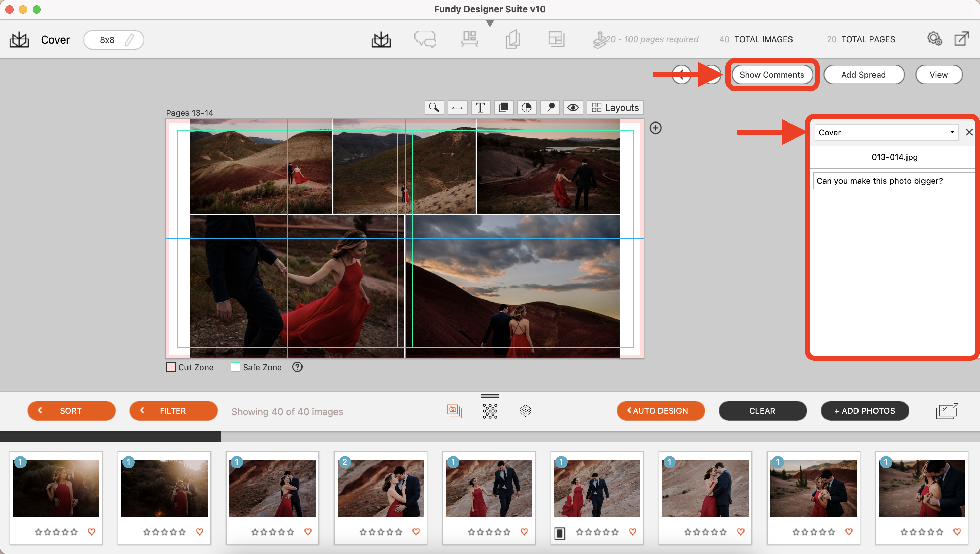
Task: Select the half-circle image effects tool
Action: (526, 108)
